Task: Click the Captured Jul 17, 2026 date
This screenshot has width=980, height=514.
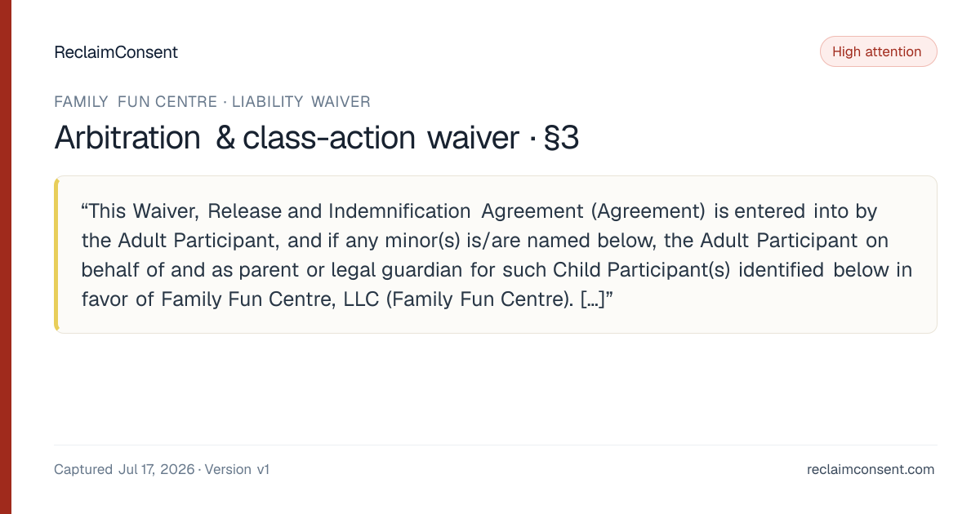Action: [x=124, y=469]
